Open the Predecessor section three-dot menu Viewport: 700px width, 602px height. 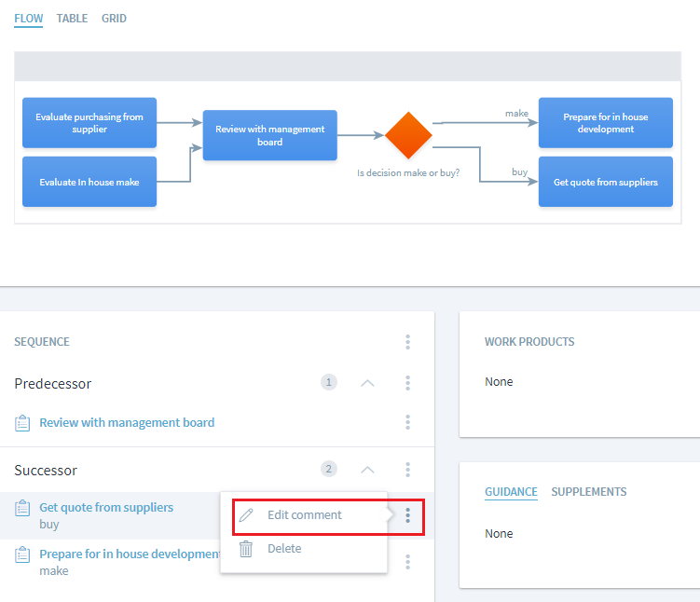[407, 383]
